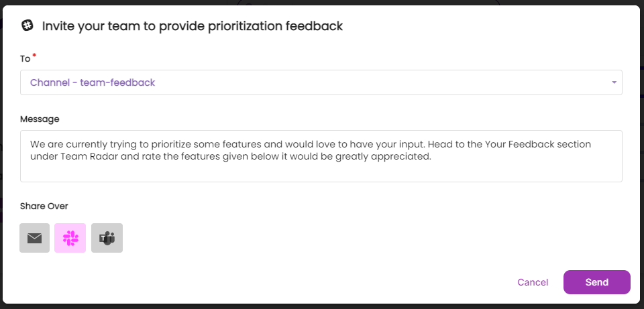This screenshot has width=644, height=309.
Task: Click the Slack logo beside dialog title
Action: (28, 26)
